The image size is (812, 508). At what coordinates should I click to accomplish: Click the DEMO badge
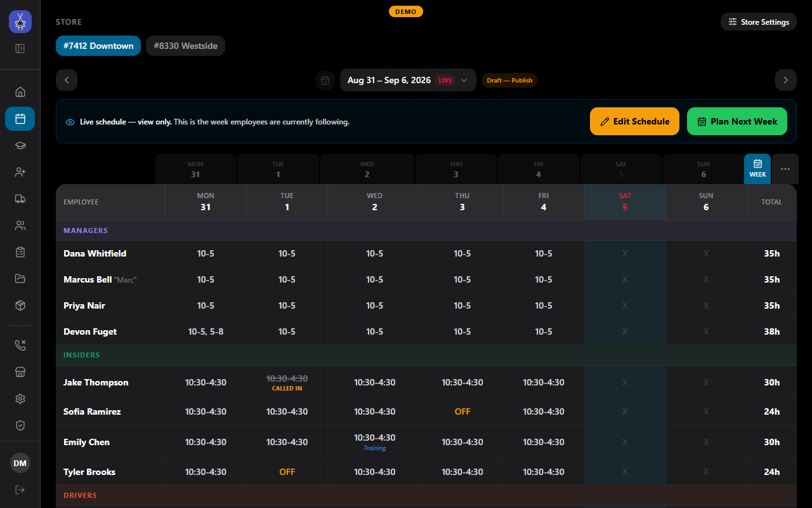coord(406,11)
